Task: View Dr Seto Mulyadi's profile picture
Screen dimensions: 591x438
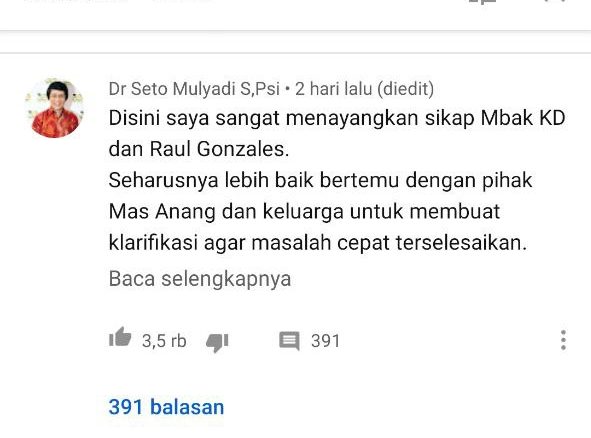Action: (55, 108)
